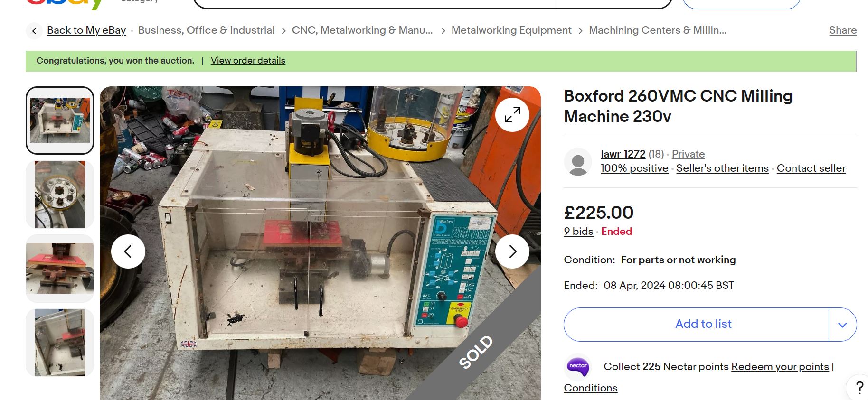Go to Metalworking Equipment breadcrumb category
This screenshot has width=868, height=400.
(511, 30)
